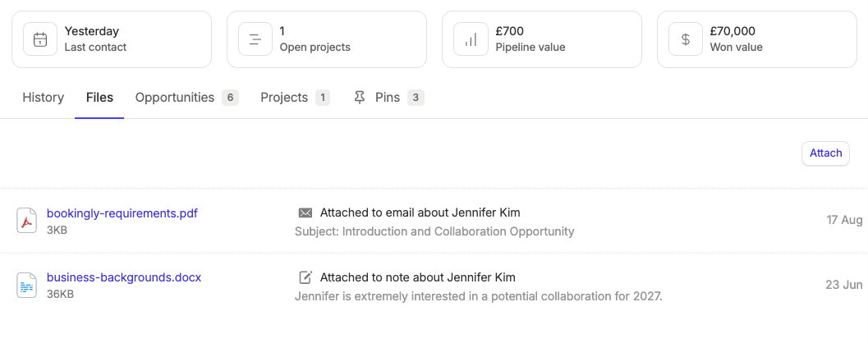Viewport: 868px width, 343px height.
Task: Open the bookingly-requirements.pdf file link
Action: [122, 213]
